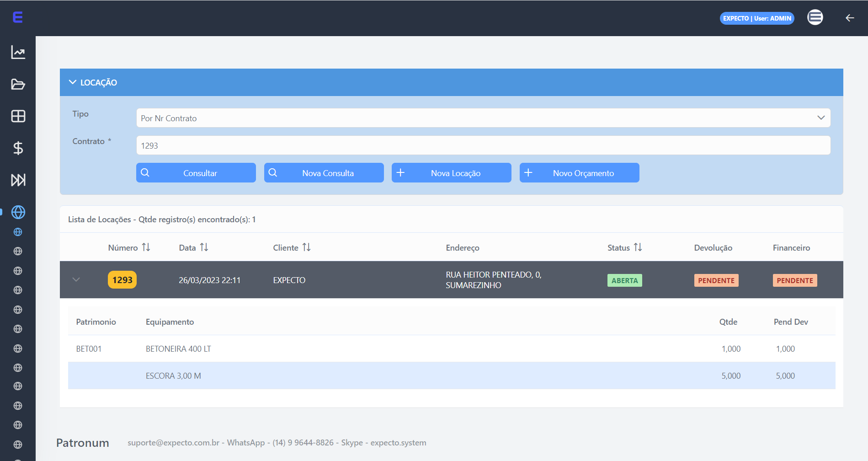This screenshot has width=868, height=461.
Task: Open the Tipo dropdown
Action: coord(483,118)
